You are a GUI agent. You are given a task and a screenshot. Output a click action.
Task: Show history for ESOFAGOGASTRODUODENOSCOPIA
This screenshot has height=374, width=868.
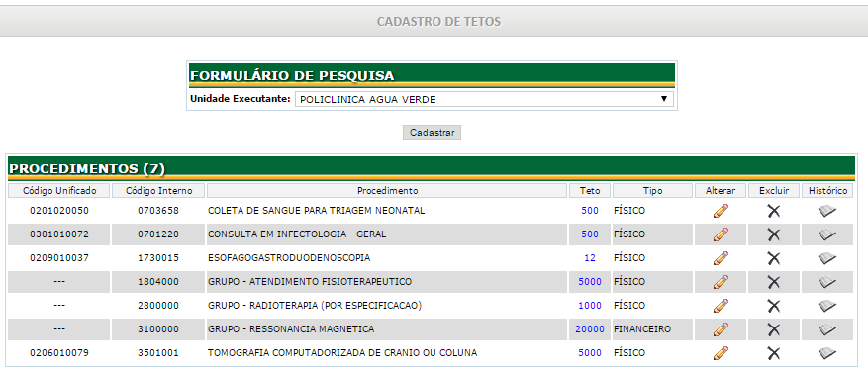coord(827,258)
